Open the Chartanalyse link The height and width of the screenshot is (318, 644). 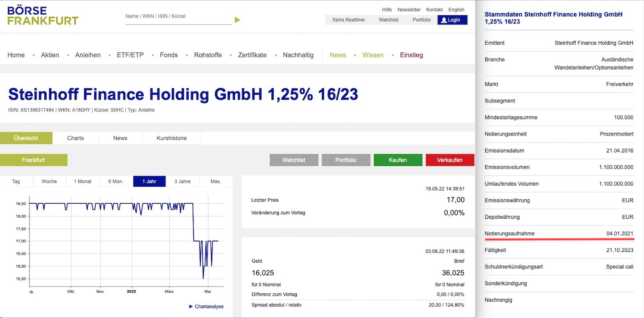pos(209,307)
